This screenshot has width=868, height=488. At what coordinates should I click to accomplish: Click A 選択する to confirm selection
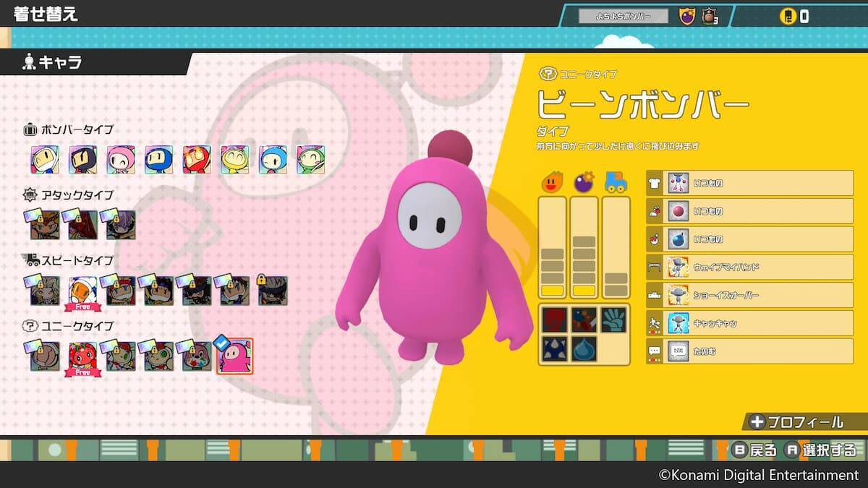821,450
